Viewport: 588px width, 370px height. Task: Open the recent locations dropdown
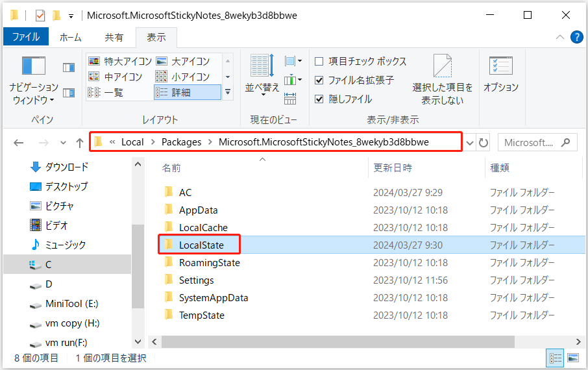pyautogui.click(x=63, y=143)
